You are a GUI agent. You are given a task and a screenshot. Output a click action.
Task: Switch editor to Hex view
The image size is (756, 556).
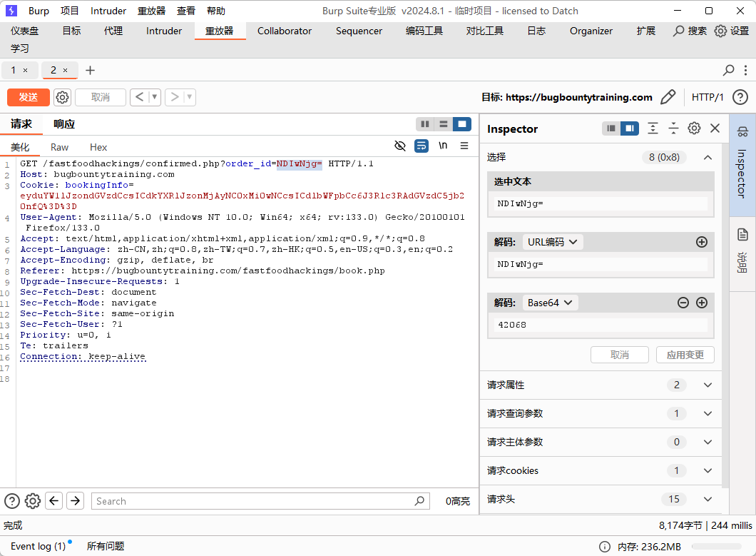[x=98, y=147]
